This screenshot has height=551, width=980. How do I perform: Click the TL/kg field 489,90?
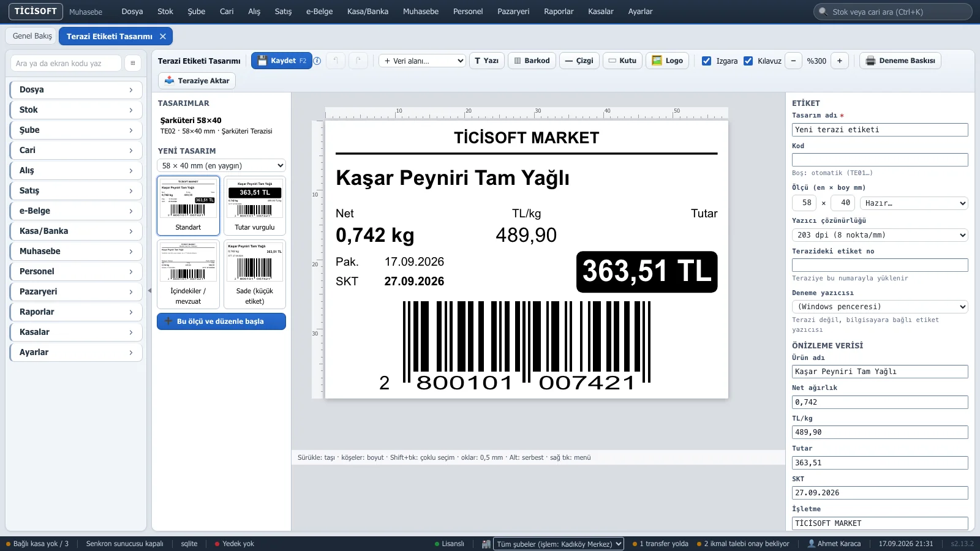pos(880,432)
